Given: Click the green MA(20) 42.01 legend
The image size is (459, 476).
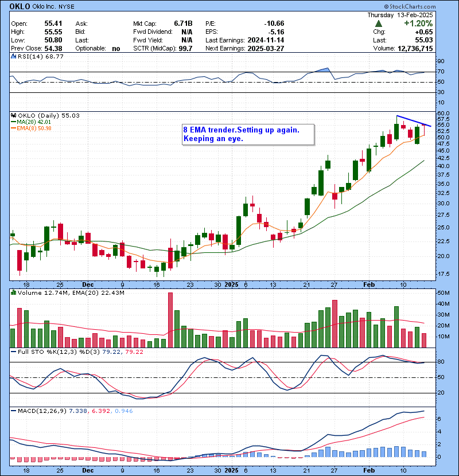Looking at the screenshot, I should click(31, 122).
